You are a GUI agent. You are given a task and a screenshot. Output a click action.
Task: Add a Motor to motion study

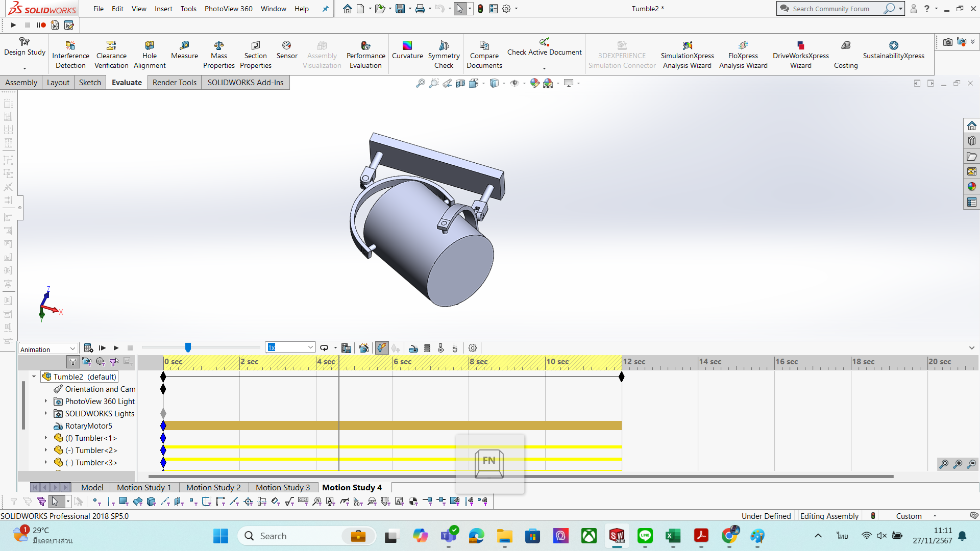(x=413, y=348)
